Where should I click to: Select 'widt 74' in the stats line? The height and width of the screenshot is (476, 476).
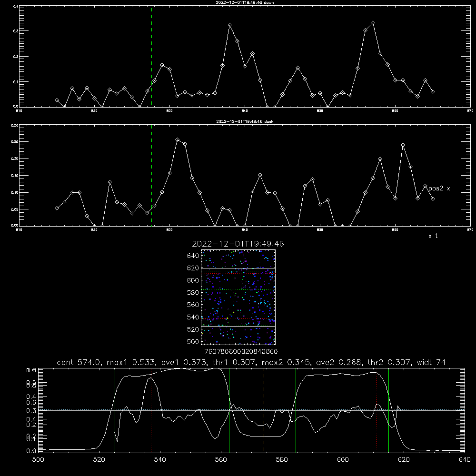(x=431, y=362)
